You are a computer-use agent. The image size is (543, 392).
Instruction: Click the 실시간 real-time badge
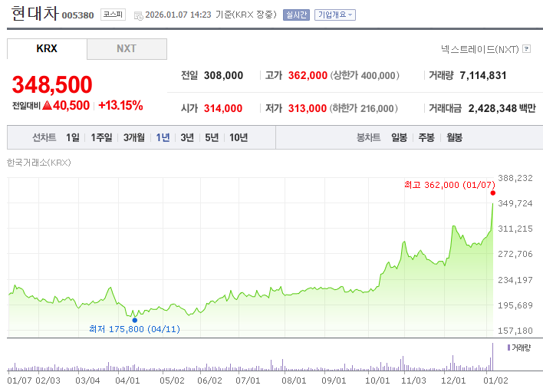coord(296,15)
